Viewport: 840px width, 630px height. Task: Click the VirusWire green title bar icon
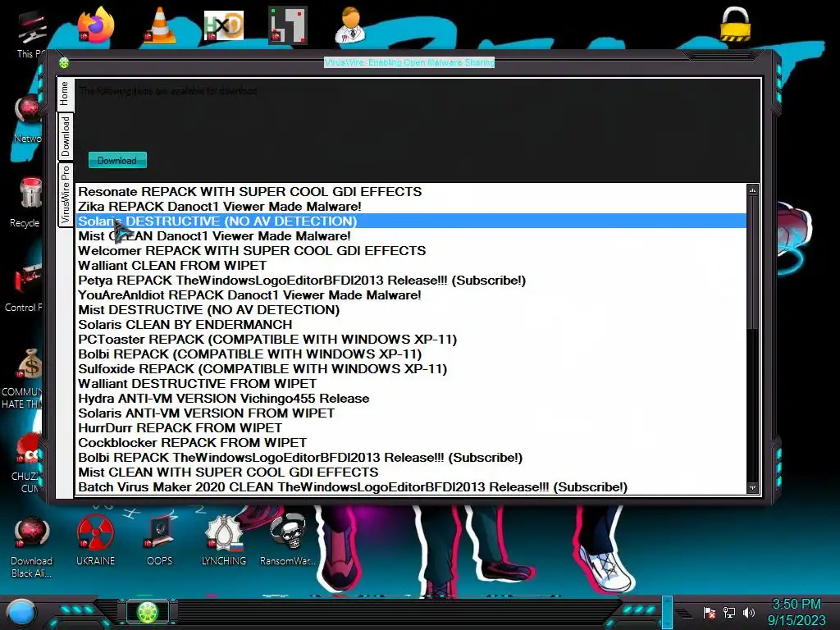click(64, 63)
